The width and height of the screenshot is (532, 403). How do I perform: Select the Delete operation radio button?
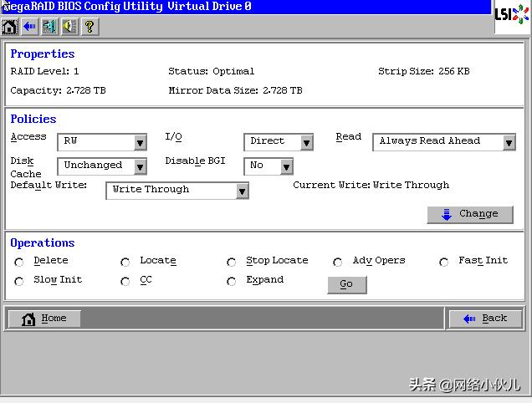coord(19,262)
